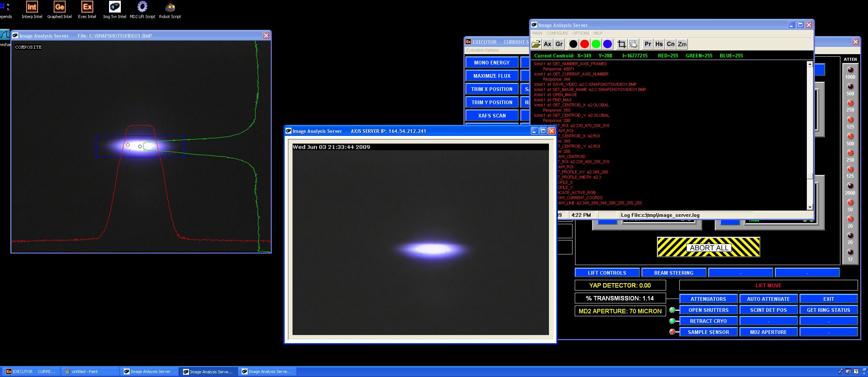Screen dimensions: 868x377
Task: Click the Ax toolbar button
Action: (547, 44)
